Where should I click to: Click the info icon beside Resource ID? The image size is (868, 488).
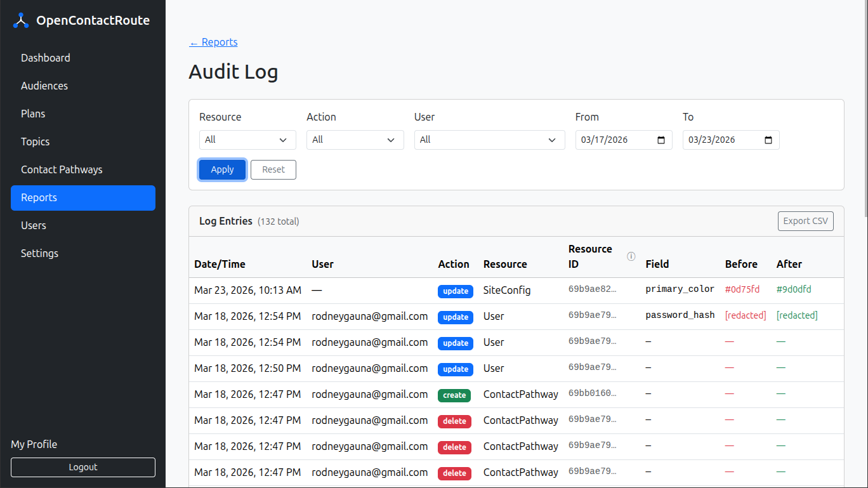(631, 256)
